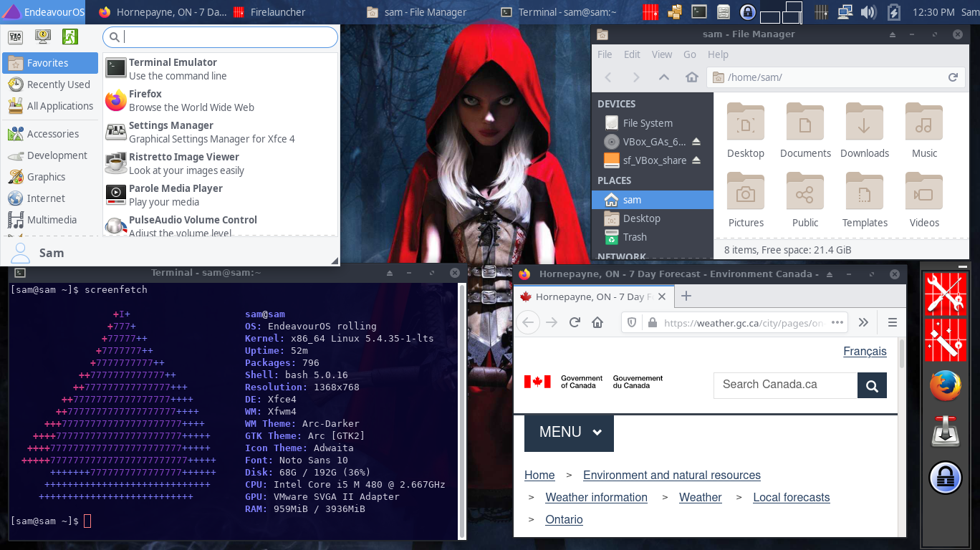Click the Français link
Viewport: 980px width, 550px height.
coord(865,351)
